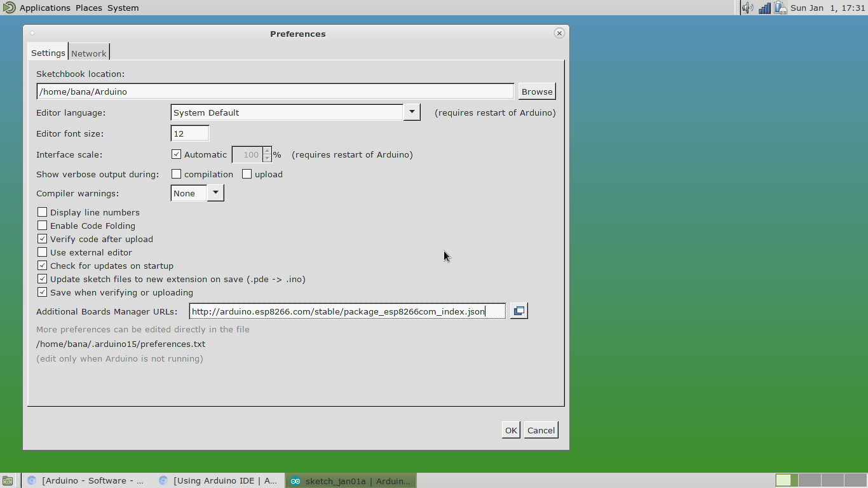Switch to the Network tab
Image resolution: width=868 pixels, height=488 pixels.
[x=88, y=53]
